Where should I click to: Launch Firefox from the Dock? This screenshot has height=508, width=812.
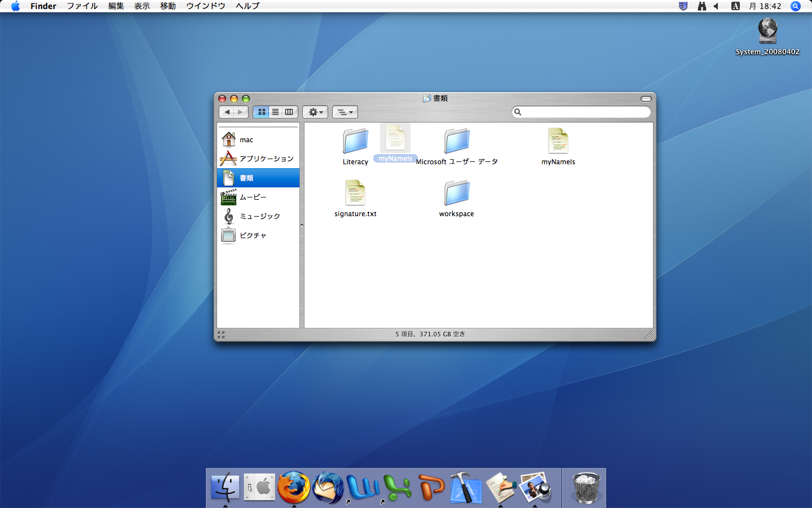(x=294, y=487)
